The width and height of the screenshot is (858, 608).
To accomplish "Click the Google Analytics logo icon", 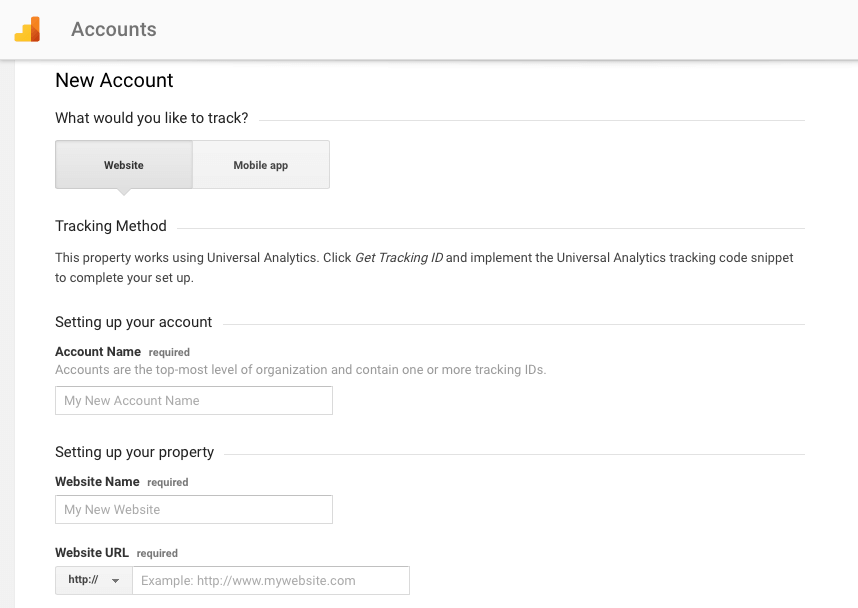I will pos(27,30).
